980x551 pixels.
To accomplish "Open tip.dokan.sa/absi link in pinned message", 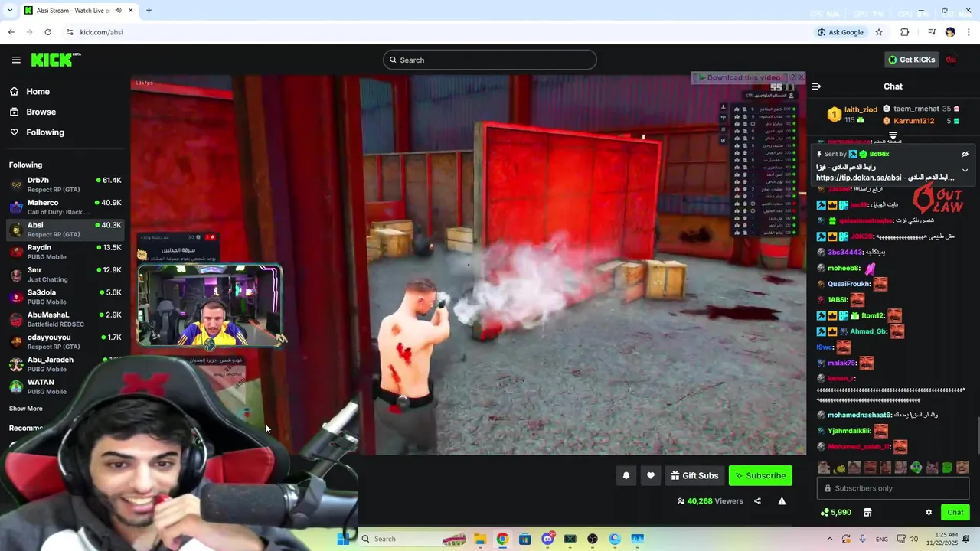I will point(858,178).
